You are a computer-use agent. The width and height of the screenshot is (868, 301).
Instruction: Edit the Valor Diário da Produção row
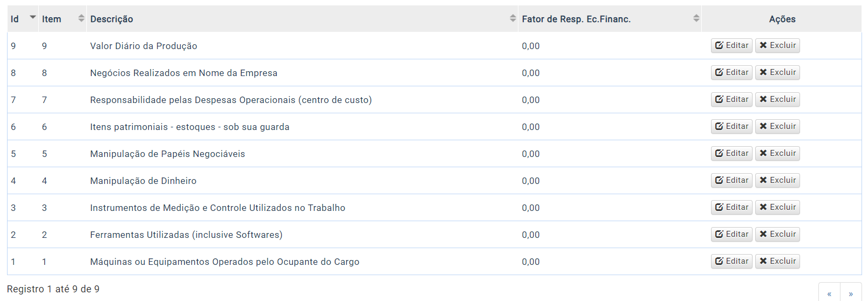click(732, 45)
